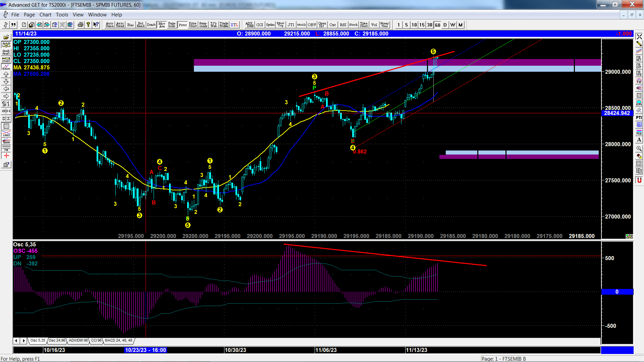
Task: Click the 28424.942 price axis marker
Action: pos(617,113)
